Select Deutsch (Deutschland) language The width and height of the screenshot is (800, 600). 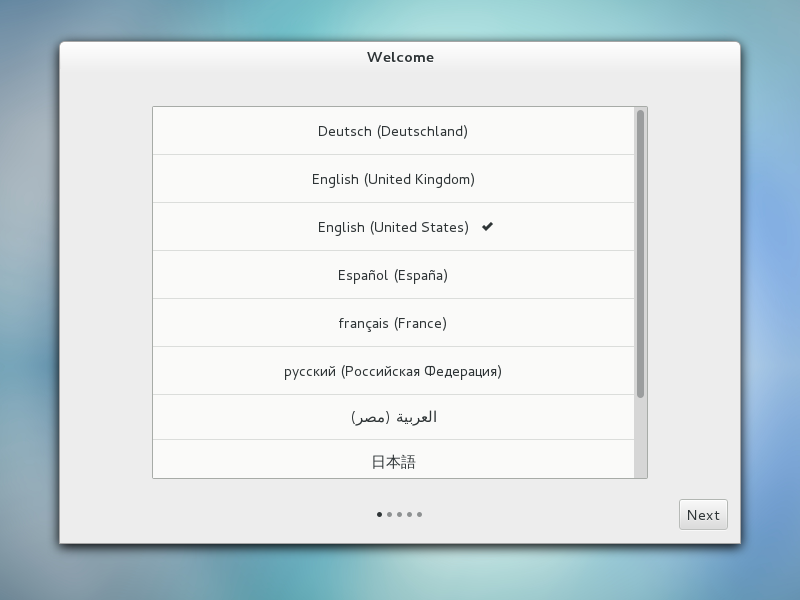[x=393, y=131]
